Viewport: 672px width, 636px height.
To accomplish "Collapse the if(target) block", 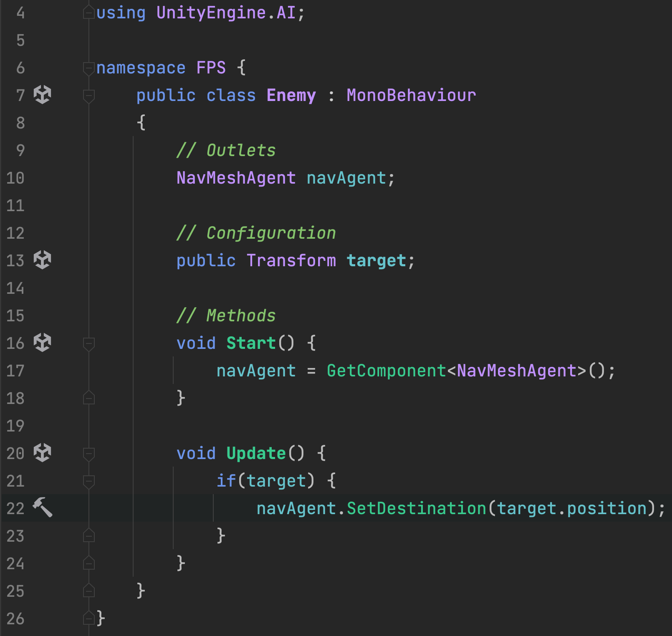I will pyautogui.click(x=88, y=481).
